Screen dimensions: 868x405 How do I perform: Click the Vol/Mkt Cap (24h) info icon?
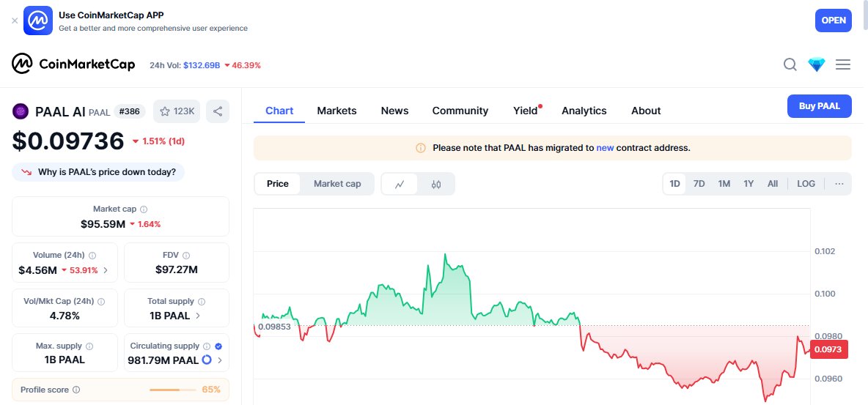tap(101, 302)
